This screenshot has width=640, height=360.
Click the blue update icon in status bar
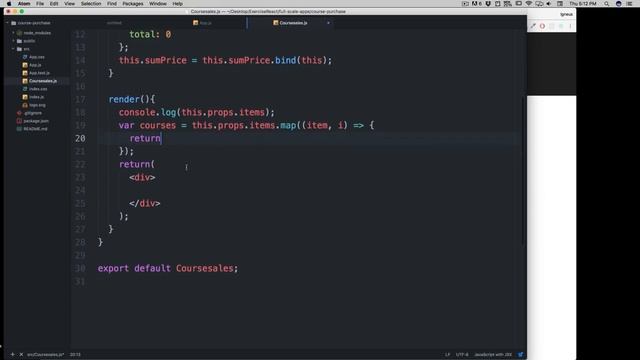point(520,354)
